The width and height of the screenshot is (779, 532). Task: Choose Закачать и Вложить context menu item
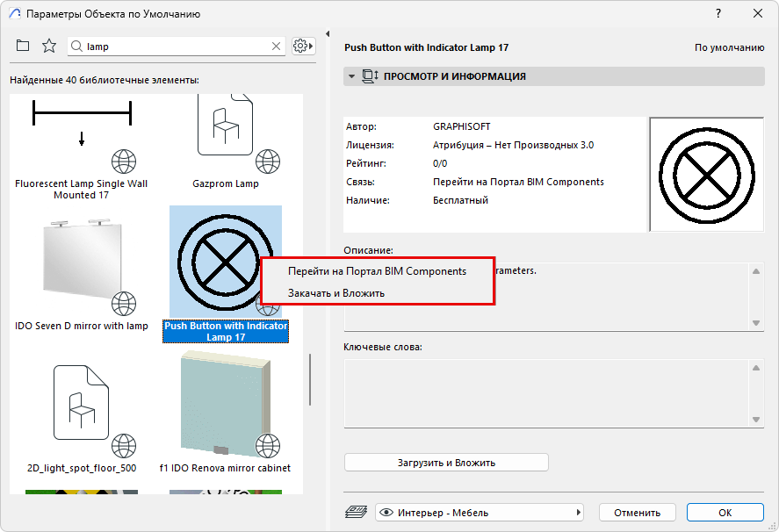(336, 293)
